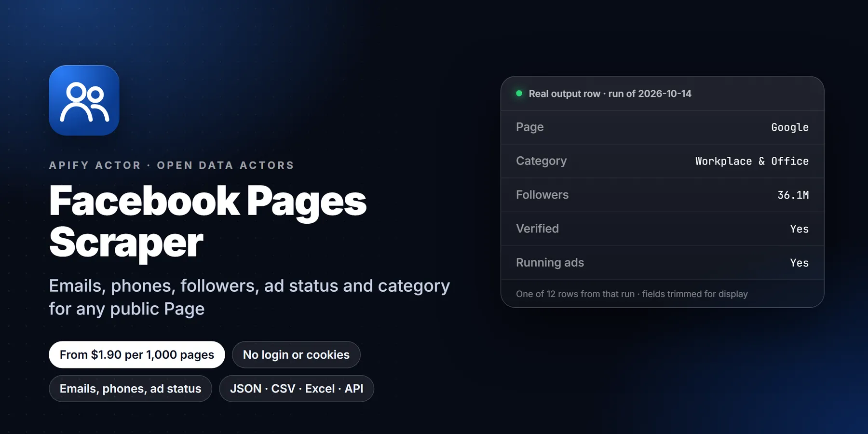Click the blue people logo icon
This screenshot has height=434, width=868.
pyautogui.click(x=84, y=100)
